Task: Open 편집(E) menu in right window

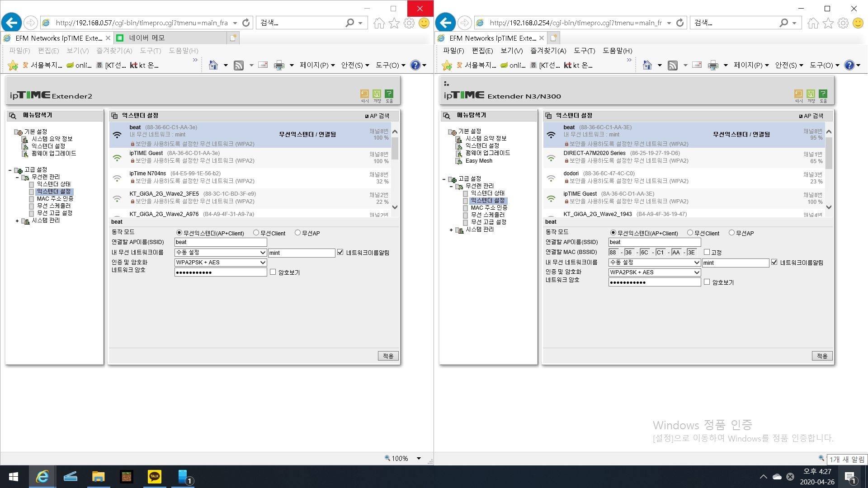Action: (x=482, y=51)
